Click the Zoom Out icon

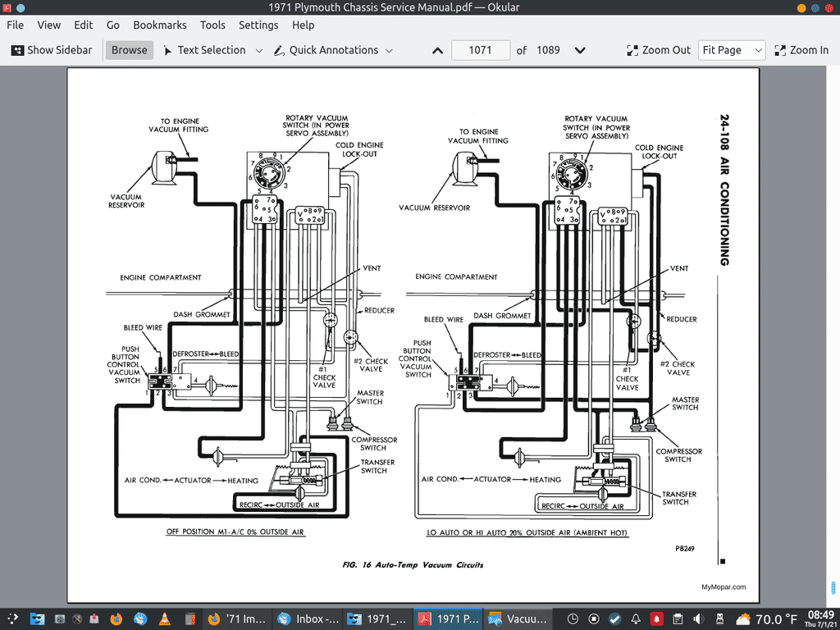tap(632, 50)
